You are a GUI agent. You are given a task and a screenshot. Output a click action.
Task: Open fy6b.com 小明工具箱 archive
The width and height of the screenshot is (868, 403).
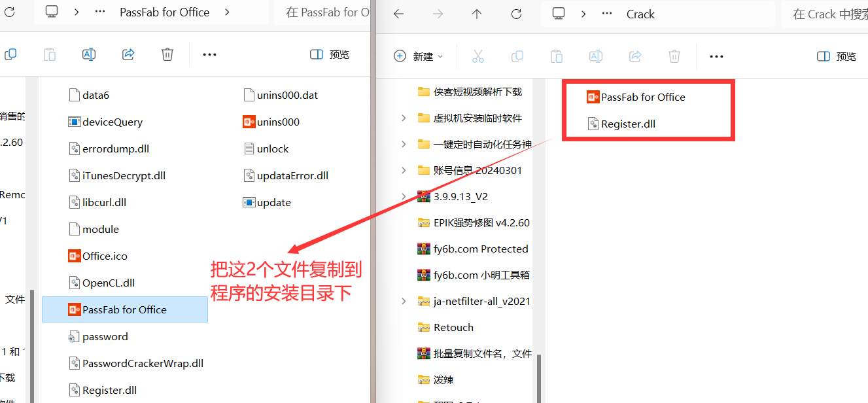pyautogui.click(x=474, y=275)
